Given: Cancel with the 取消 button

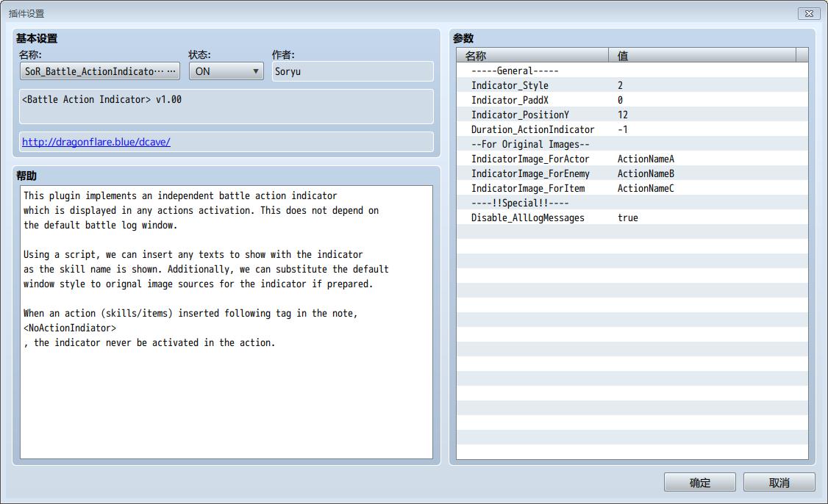Looking at the screenshot, I should 779,483.
